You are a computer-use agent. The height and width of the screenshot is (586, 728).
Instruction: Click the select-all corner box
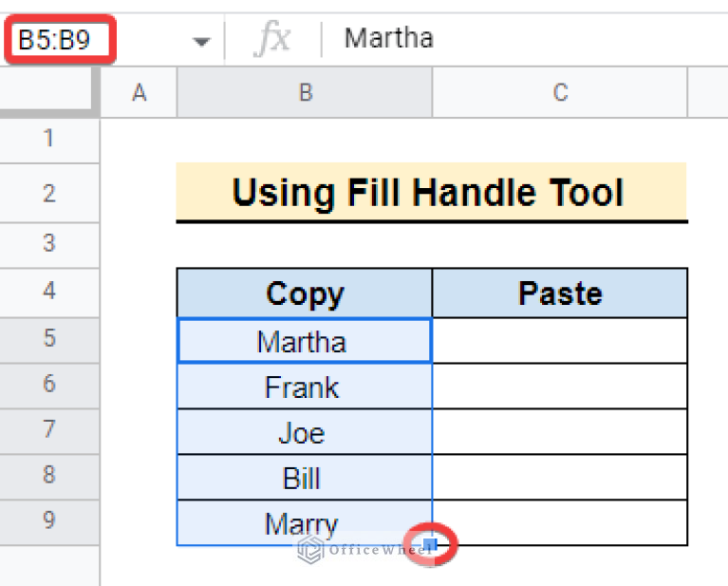(48, 91)
